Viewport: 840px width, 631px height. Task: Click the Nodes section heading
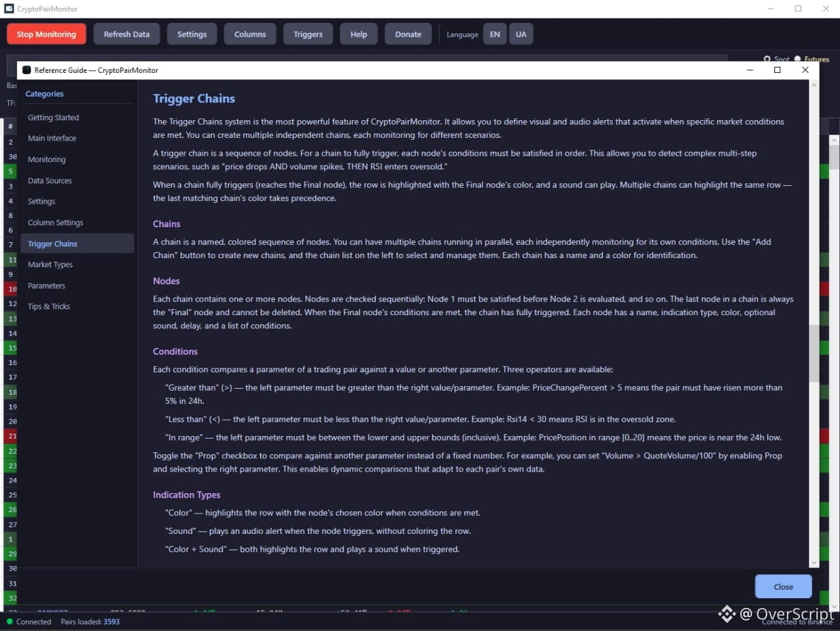(x=166, y=281)
